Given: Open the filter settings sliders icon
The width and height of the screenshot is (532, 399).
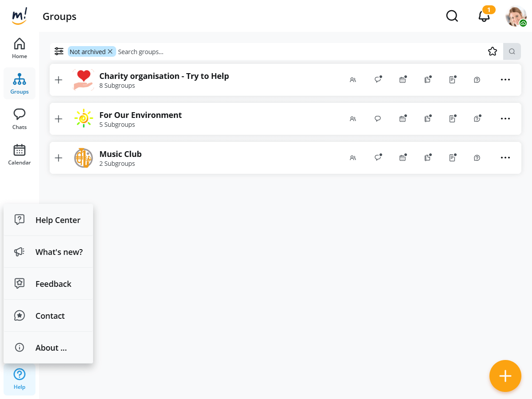Looking at the screenshot, I should pyautogui.click(x=59, y=51).
